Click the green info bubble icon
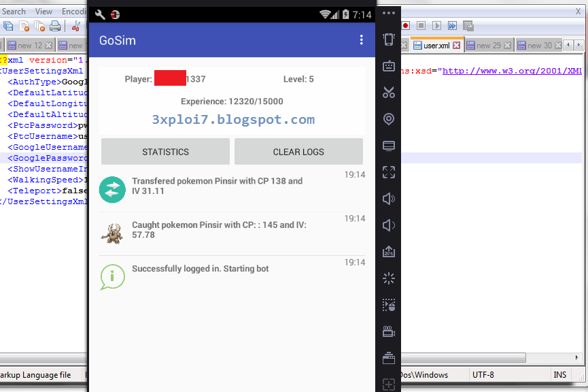 pos(112,277)
